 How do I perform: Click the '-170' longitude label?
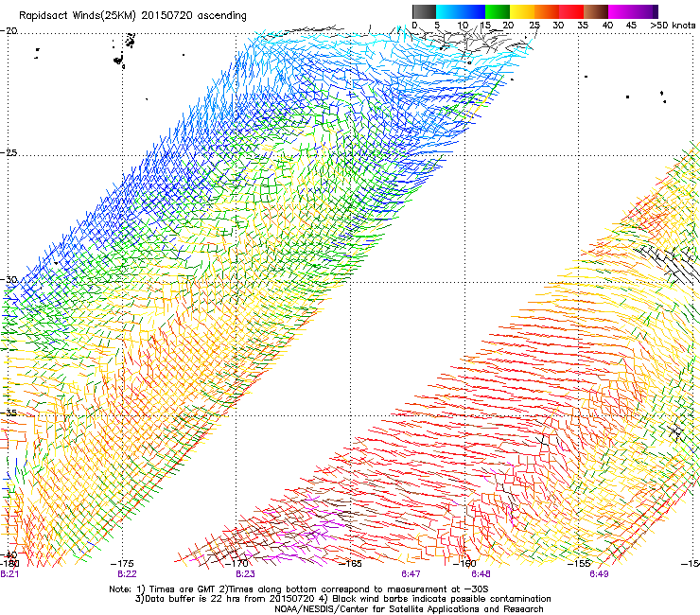tap(236, 564)
